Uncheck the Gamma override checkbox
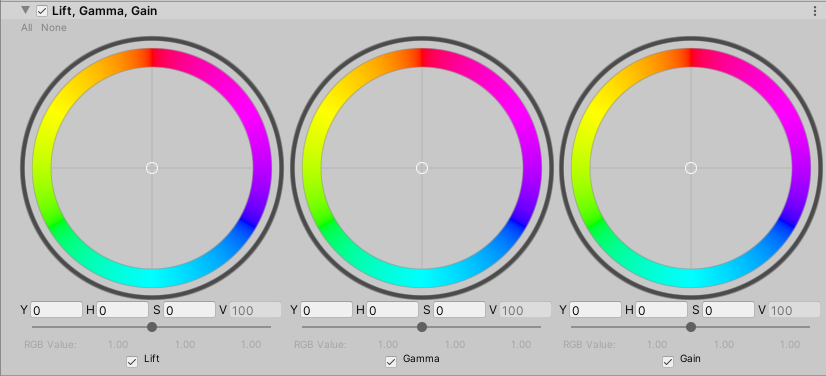 coord(391,362)
